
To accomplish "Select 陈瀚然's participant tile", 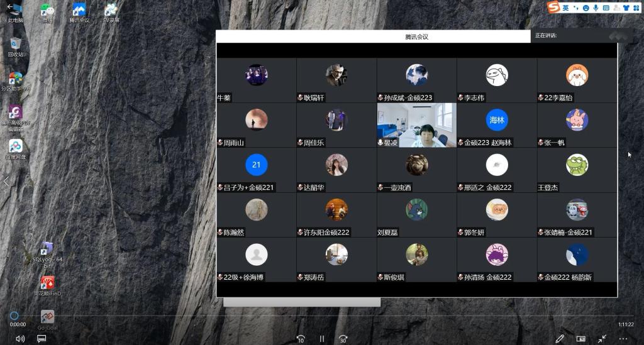I will 257,215.
